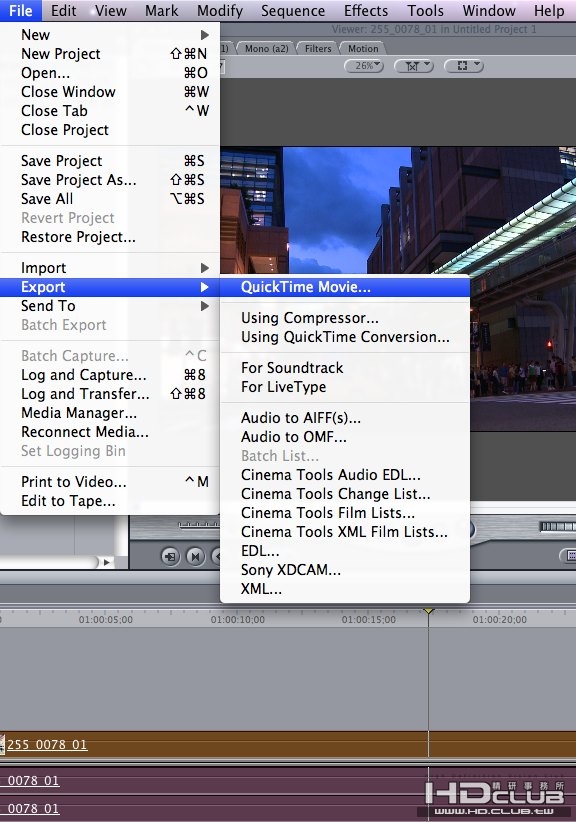Viewport: 576px width, 822px height.
Task: Expand the New submenu
Action: [x=110, y=35]
